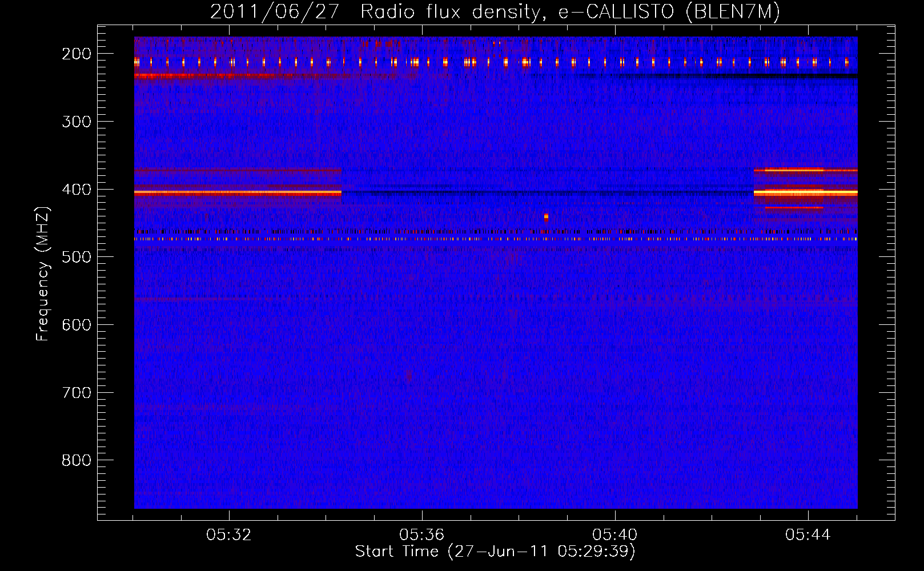Click the 400 frequency tick label
The width and height of the screenshot is (924, 571).
click(77, 189)
